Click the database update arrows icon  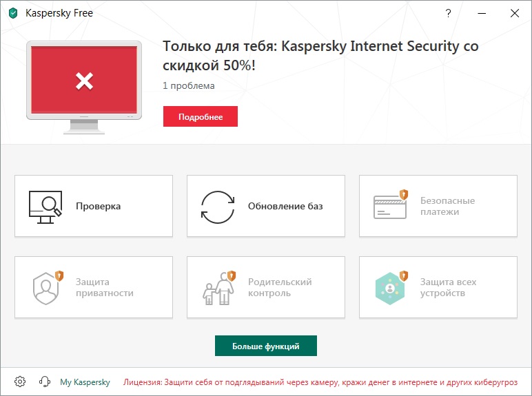(217, 207)
